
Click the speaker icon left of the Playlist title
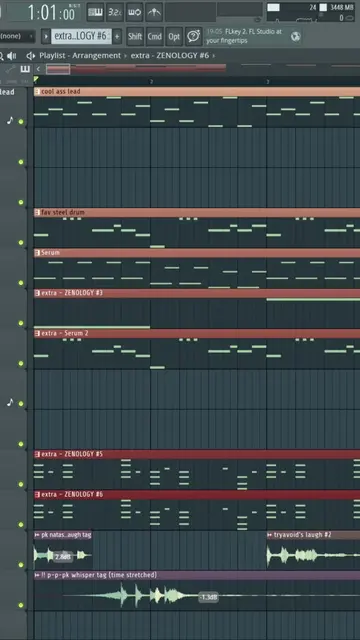click(12, 56)
